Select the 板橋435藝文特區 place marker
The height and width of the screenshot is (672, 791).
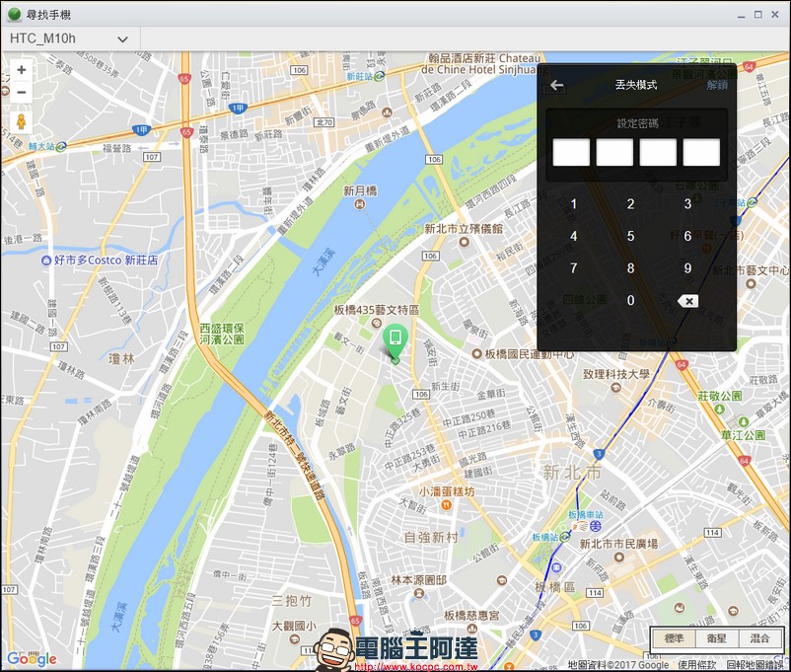(376, 323)
